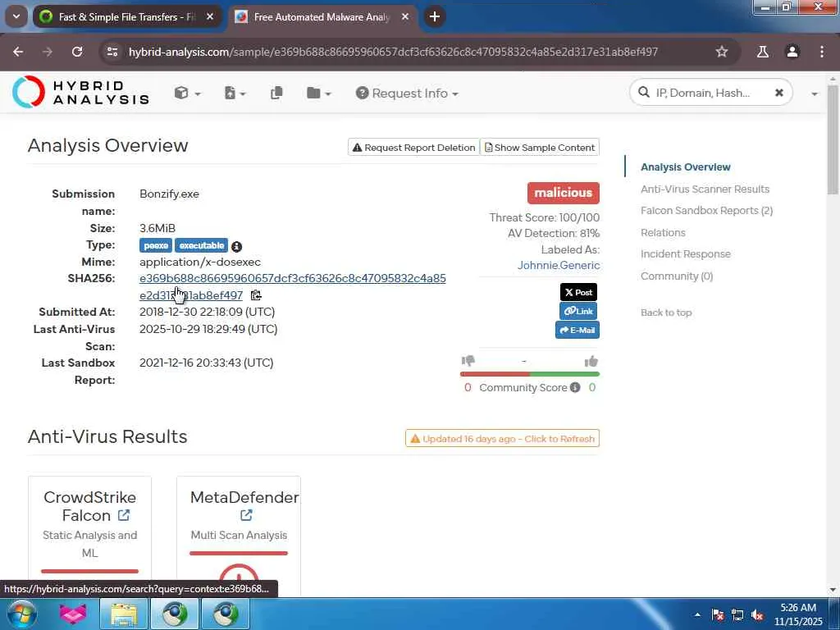Select Analysis Overview in side navigation
Image resolution: width=840 pixels, height=630 pixels.
pyautogui.click(x=685, y=167)
